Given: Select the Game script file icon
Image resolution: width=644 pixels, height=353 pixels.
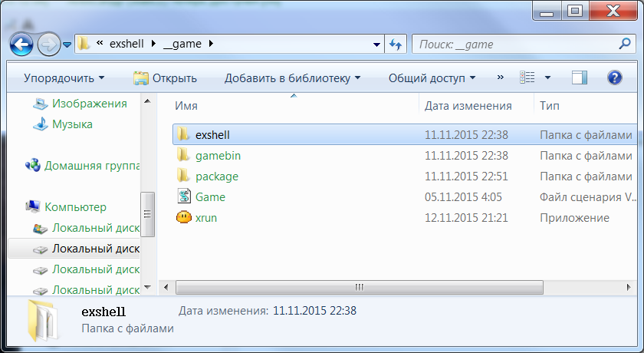Looking at the screenshot, I should click(184, 197).
